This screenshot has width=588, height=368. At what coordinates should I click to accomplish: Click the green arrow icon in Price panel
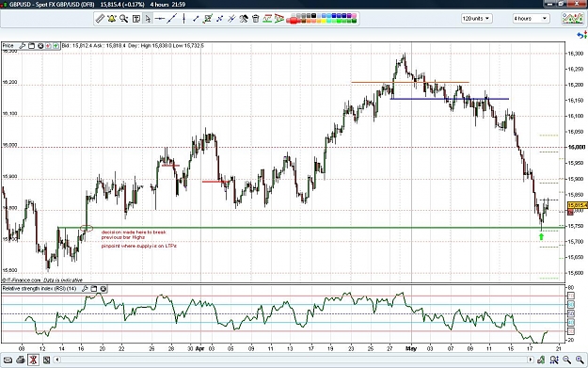56,46
